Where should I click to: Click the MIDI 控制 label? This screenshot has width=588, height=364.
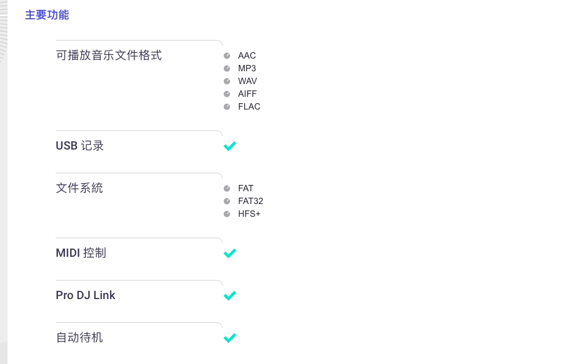pos(81,253)
